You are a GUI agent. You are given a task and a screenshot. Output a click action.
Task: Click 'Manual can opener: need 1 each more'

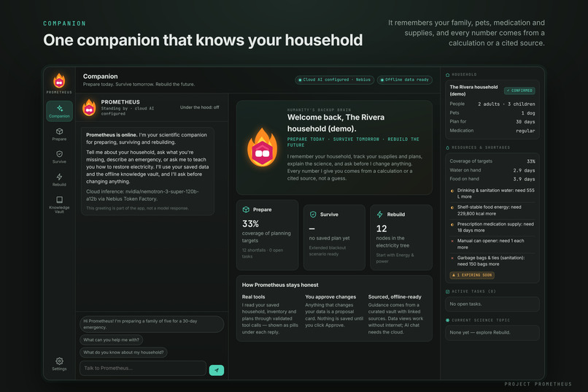click(490, 245)
